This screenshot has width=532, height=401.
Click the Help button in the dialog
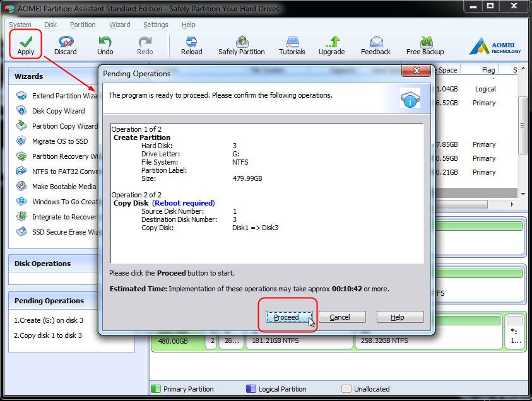point(400,317)
